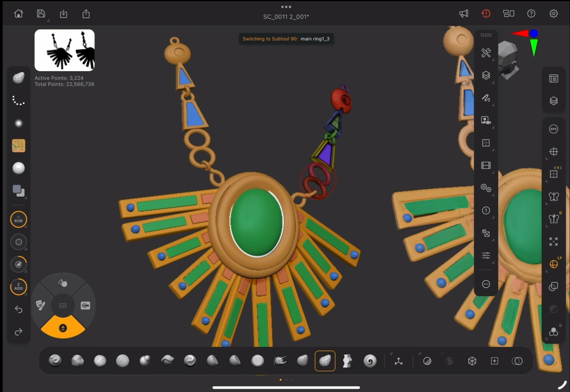Click the earrings reference thumbnail
Image resolution: width=570 pixels, height=392 pixels.
64,50
